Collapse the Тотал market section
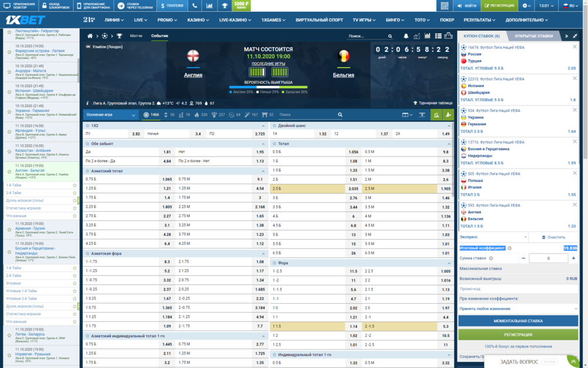This screenshot has width=588, height=368. 449,144
